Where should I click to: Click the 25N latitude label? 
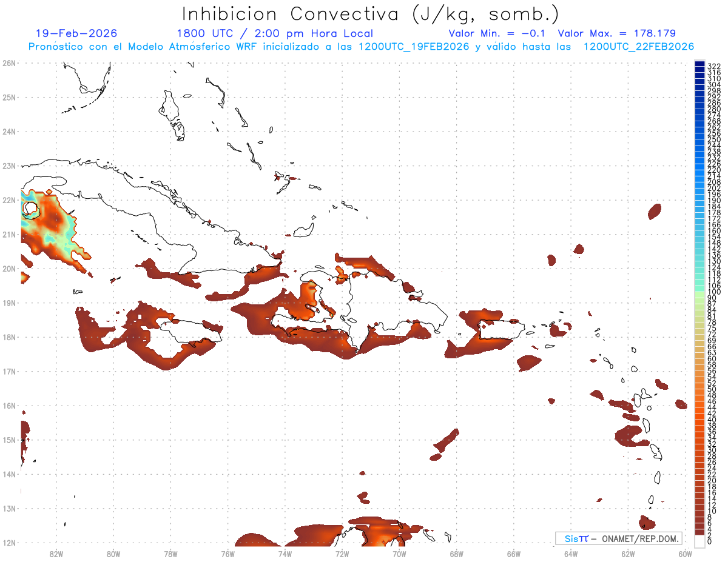coord(9,97)
